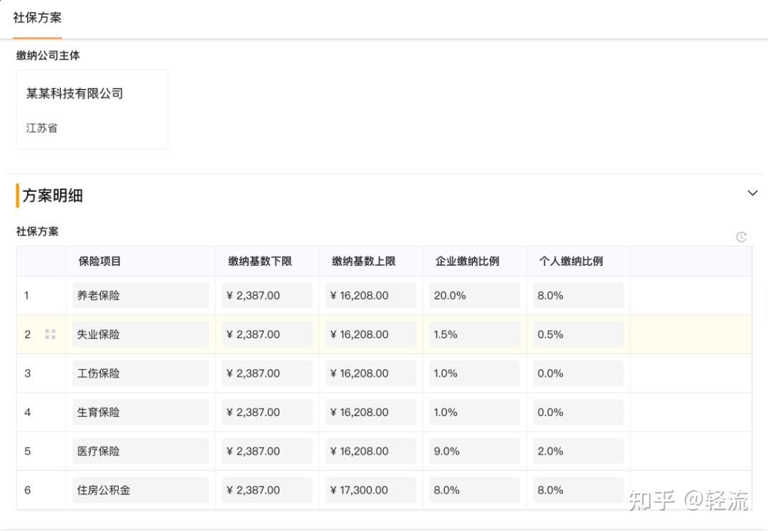
Task: Click the 缴纳基数上限 column header
Action: [363, 261]
